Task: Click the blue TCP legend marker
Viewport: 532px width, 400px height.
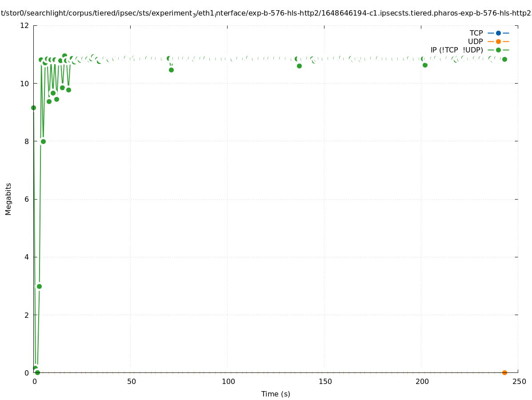Action: (x=498, y=33)
